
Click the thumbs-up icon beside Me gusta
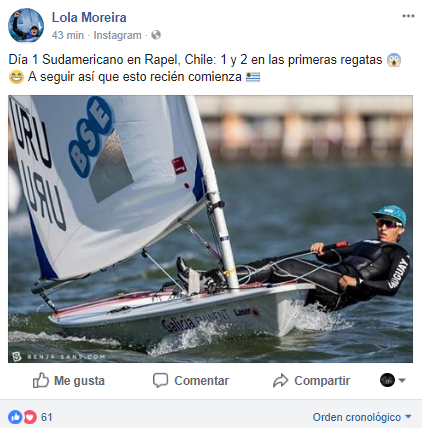(41, 380)
